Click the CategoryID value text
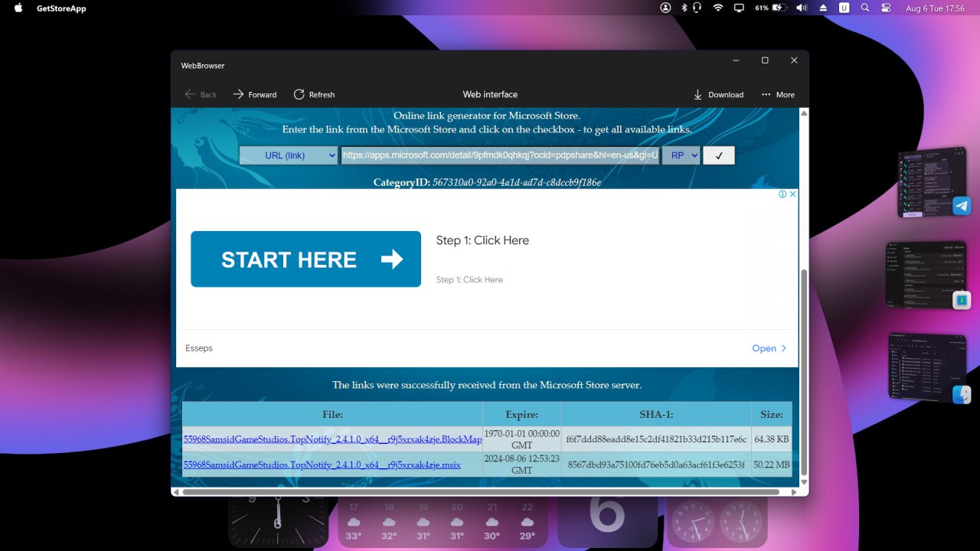This screenshot has width=980, height=551. pos(517,183)
